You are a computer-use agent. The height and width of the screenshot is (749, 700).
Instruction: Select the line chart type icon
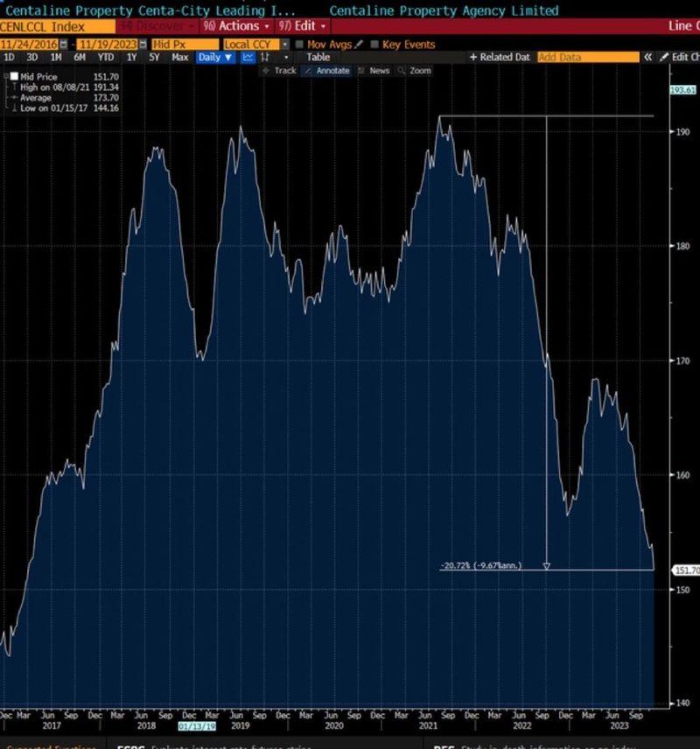(x=247, y=55)
